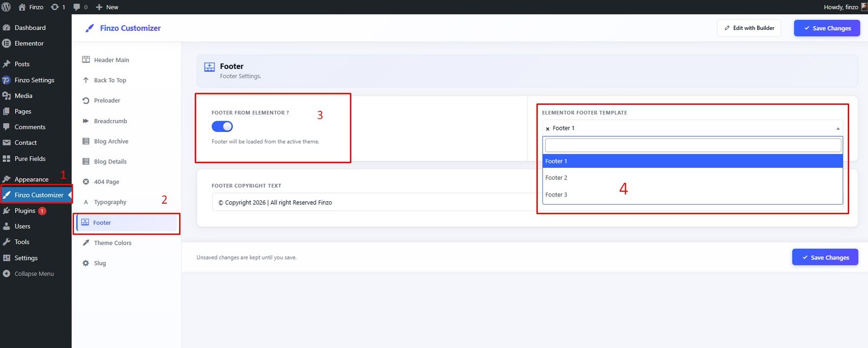868x348 pixels.
Task: Toggle Footer From Elementor switch
Action: tap(222, 126)
